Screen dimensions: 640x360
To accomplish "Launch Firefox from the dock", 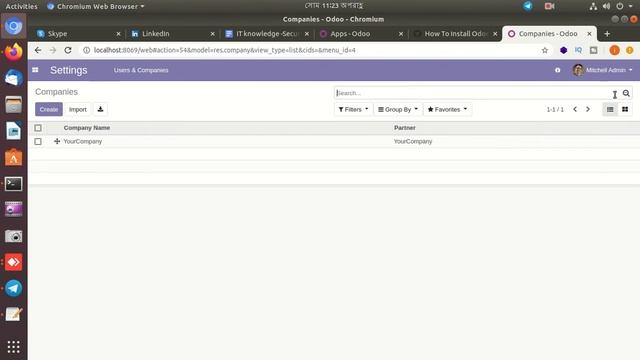I will (x=13, y=52).
